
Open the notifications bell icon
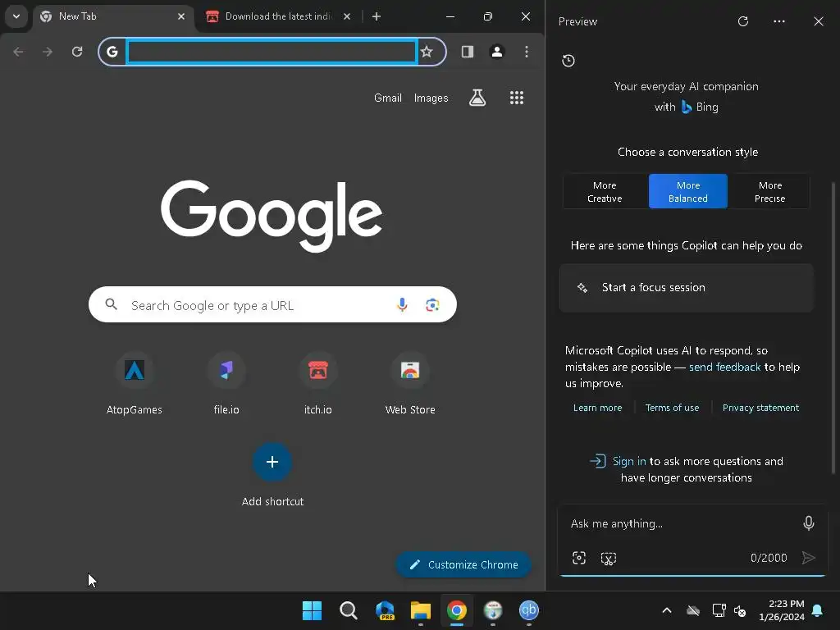click(818, 610)
